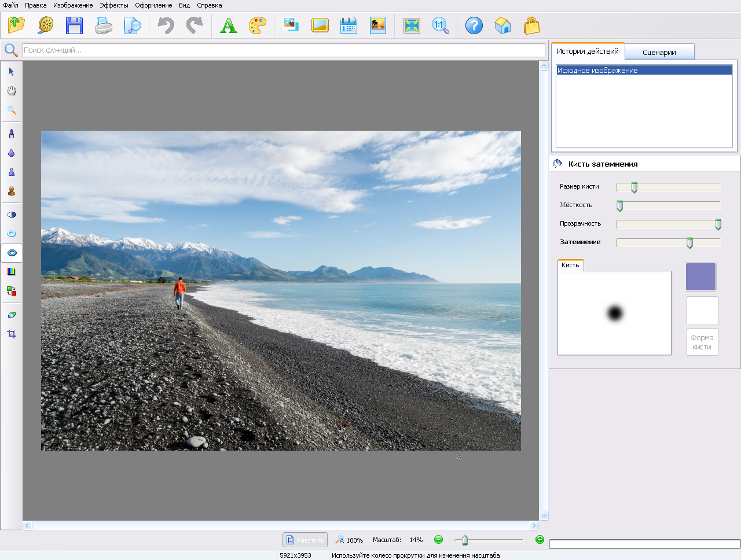
Task: Select the paintbrush tool
Action: (x=12, y=134)
